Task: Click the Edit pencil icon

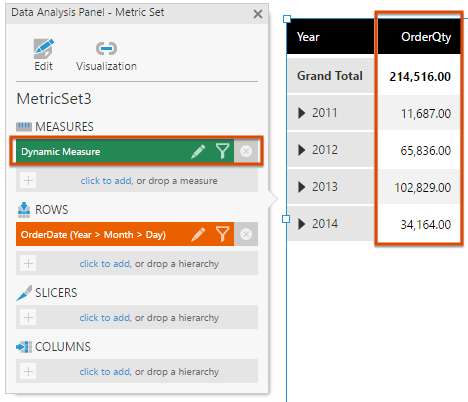Action: [44, 49]
